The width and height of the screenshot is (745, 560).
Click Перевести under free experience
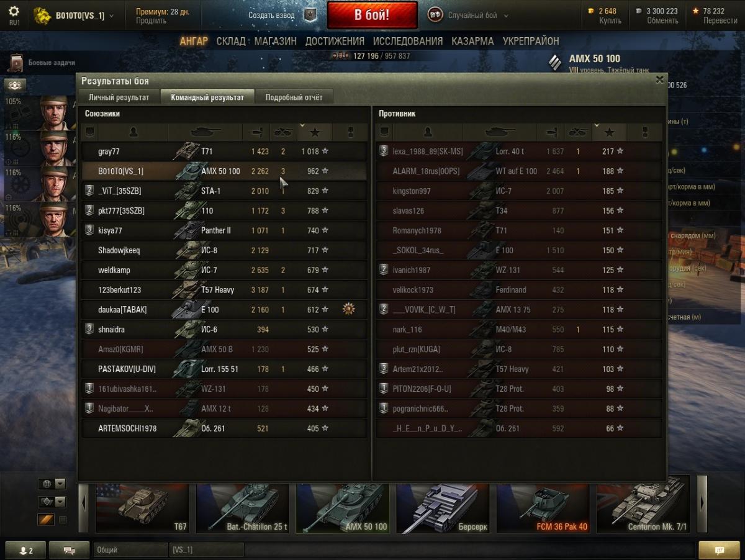pyautogui.click(x=720, y=20)
